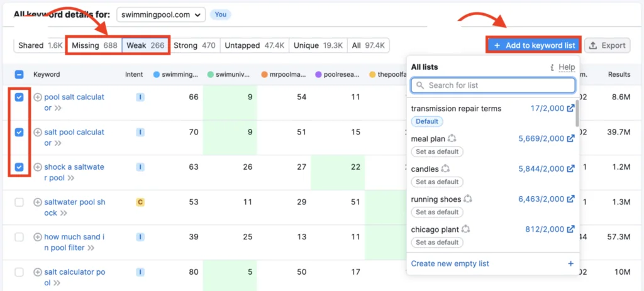Viewport: 644px width, 291px height.
Task: Open external link icon for meal plan list
Action: (x=570, y=139)
